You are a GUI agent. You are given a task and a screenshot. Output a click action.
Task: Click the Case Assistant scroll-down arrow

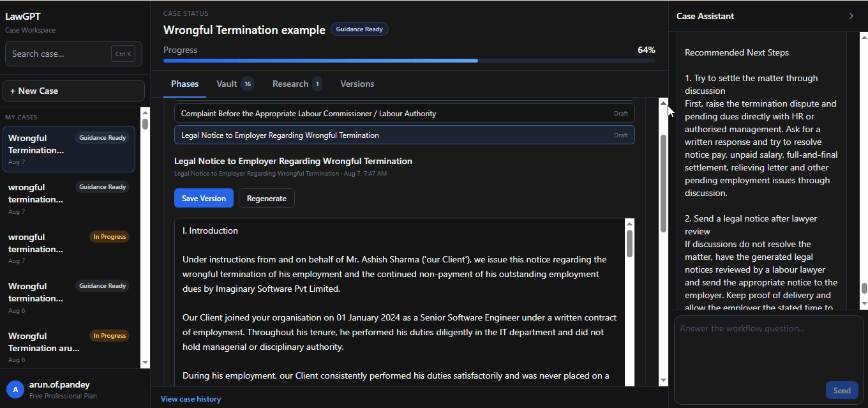pyautogui.click(x=864, y=304)
